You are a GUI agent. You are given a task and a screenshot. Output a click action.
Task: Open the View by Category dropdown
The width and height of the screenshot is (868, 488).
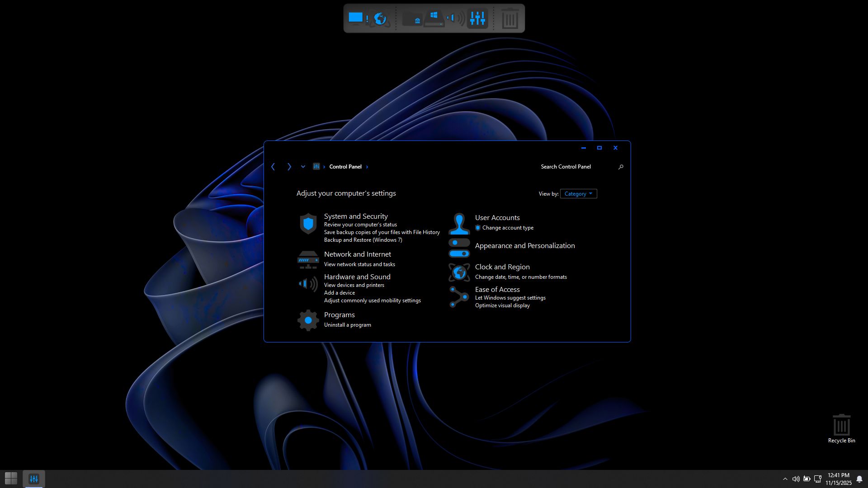click(x=578, y=194)
